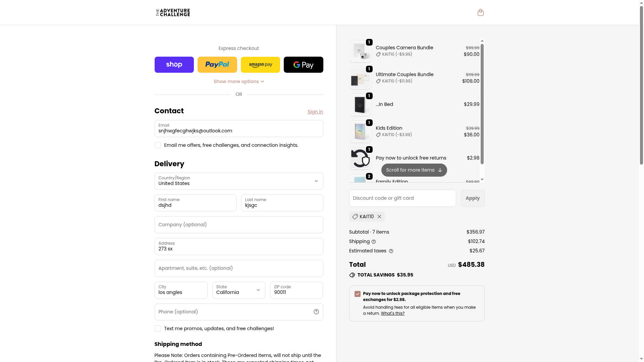Click The Adventure Challenge logo
This screenshot has width=644, height=362.
(x=173, y=12)
